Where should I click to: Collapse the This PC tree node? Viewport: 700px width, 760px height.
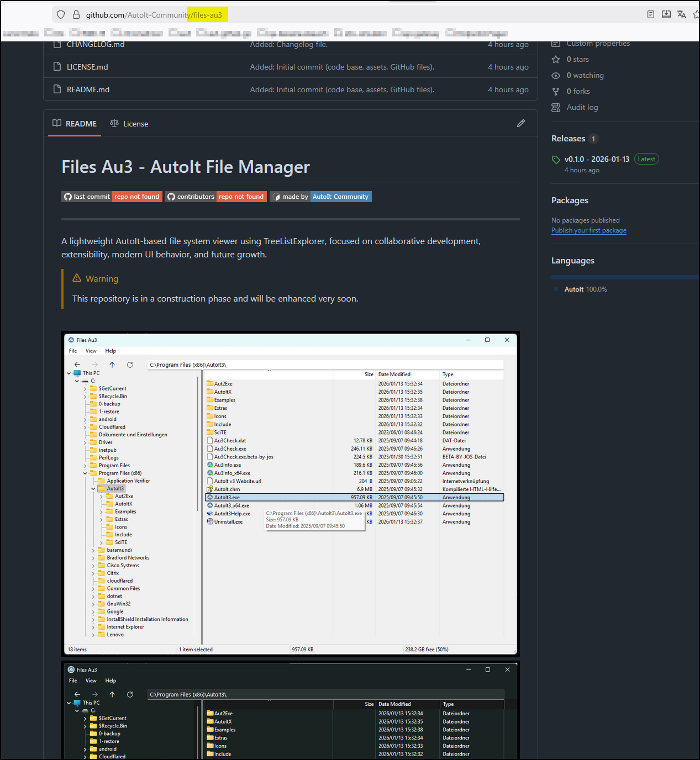69,373
